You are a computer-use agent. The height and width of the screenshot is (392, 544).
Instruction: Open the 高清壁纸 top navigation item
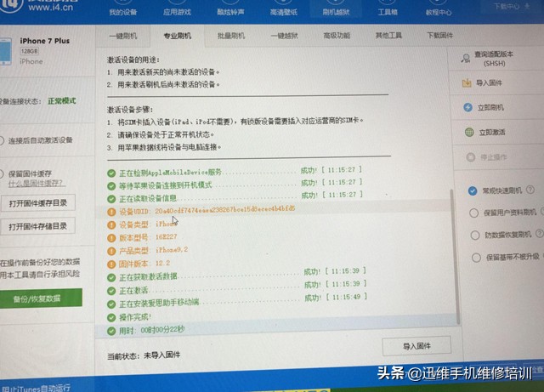click(x=283, y=12)
